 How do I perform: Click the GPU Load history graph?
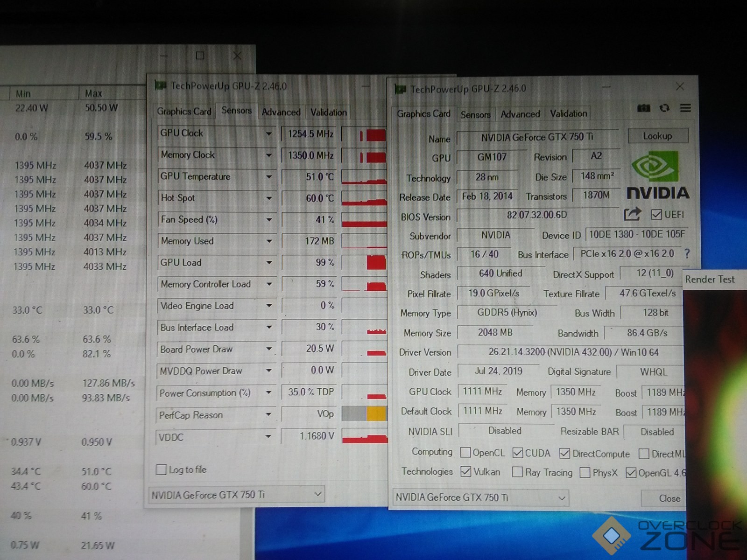pos(365,263)
